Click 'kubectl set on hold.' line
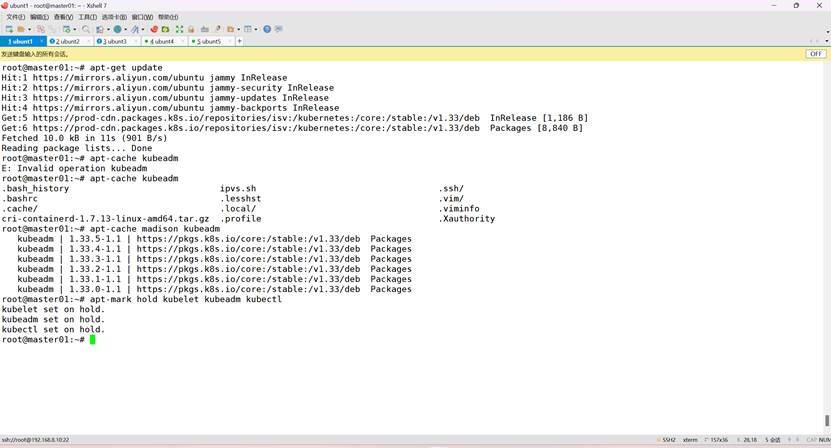831x448 pixels. pos(54,330)
